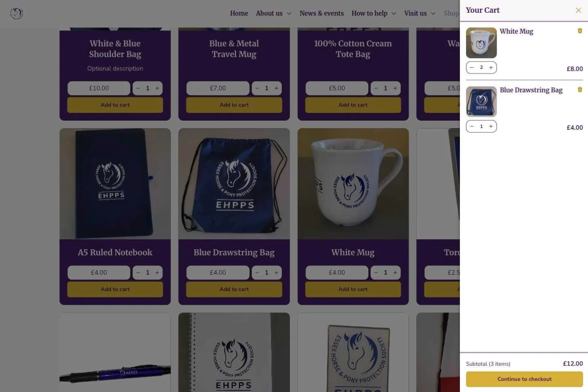The image size is (588, 392).
Task: Continue to checkout
Action: coord(524,379)
